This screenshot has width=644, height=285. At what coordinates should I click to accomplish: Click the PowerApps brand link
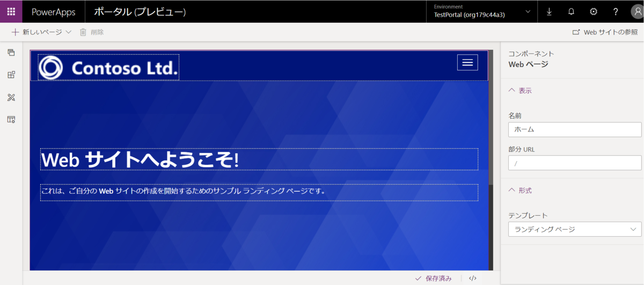[x=53, y=12]
